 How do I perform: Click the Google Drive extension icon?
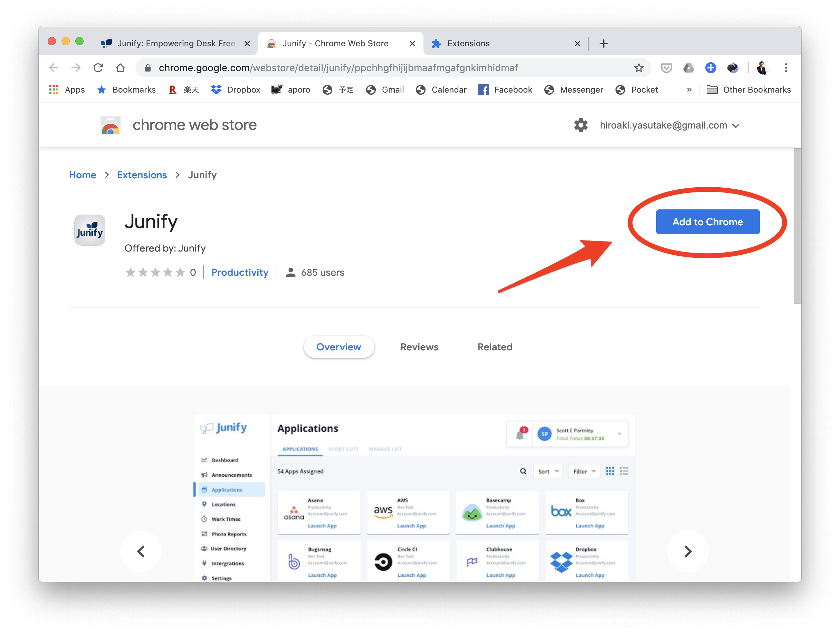tap(688, 68)
